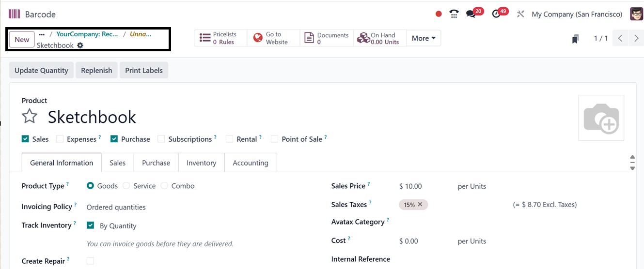Screen dimensions: 644x269
Task: Open the Sketchbook gear actions menu
Action: pyautogui.click(x=80, y=45)
